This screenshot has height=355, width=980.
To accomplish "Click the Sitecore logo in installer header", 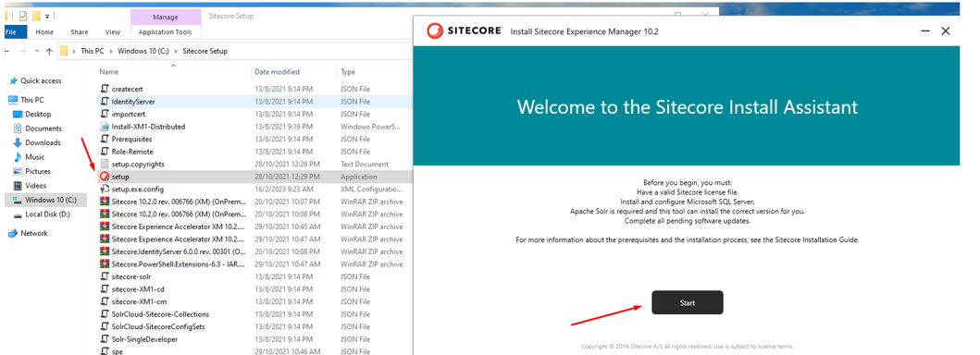I will [x=465, y=31].
